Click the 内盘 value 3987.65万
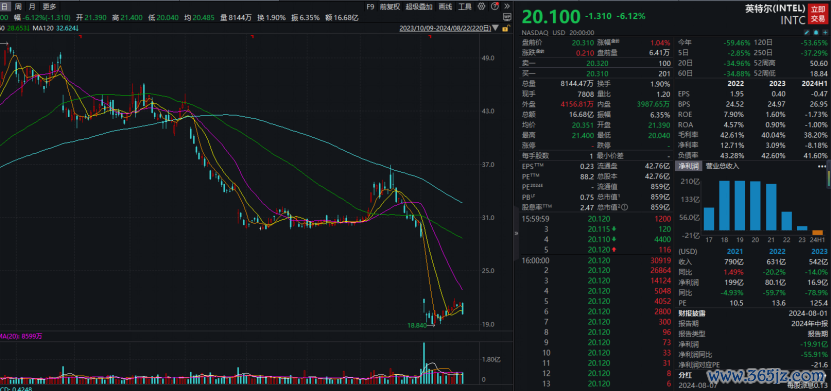The image size is (831, 391). 653,104
